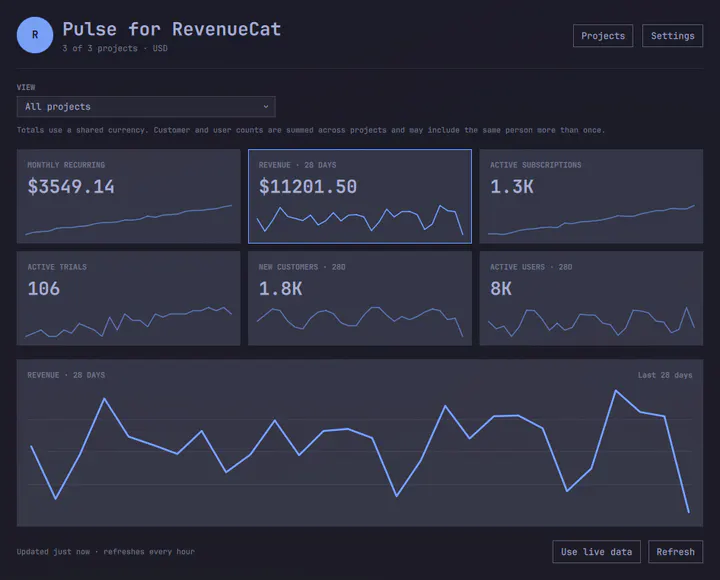
Task: Select the New Customers 28D card
Action: (360, 298)
